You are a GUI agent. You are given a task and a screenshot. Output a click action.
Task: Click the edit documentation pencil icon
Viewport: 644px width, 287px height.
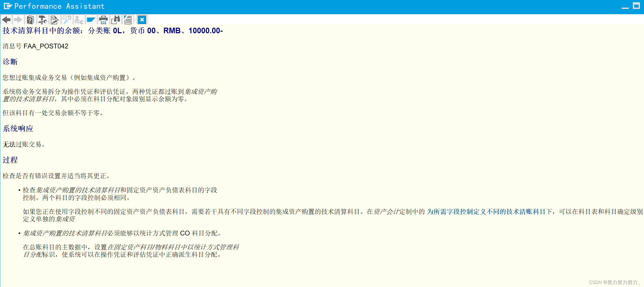tap(54, 20)
